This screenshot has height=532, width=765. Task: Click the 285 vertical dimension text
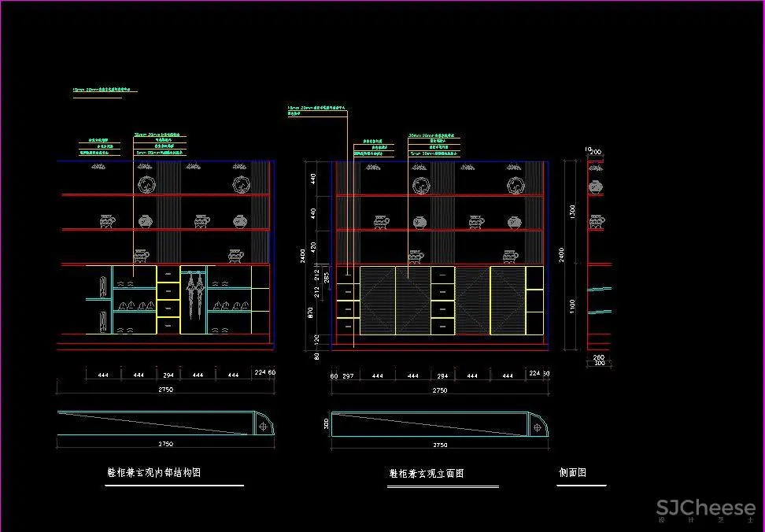coord(327,276)
